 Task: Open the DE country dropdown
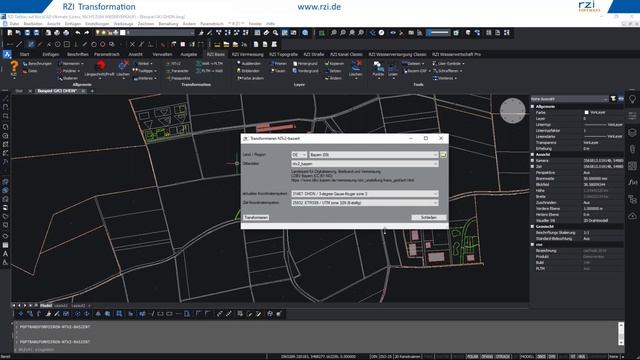(299, 155)
